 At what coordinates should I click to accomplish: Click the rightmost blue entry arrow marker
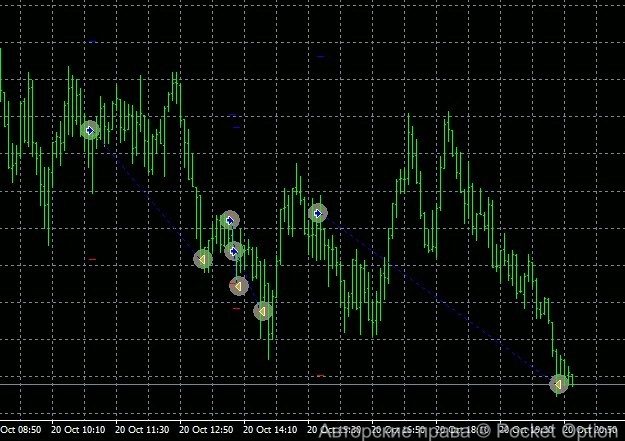point(318,212)
